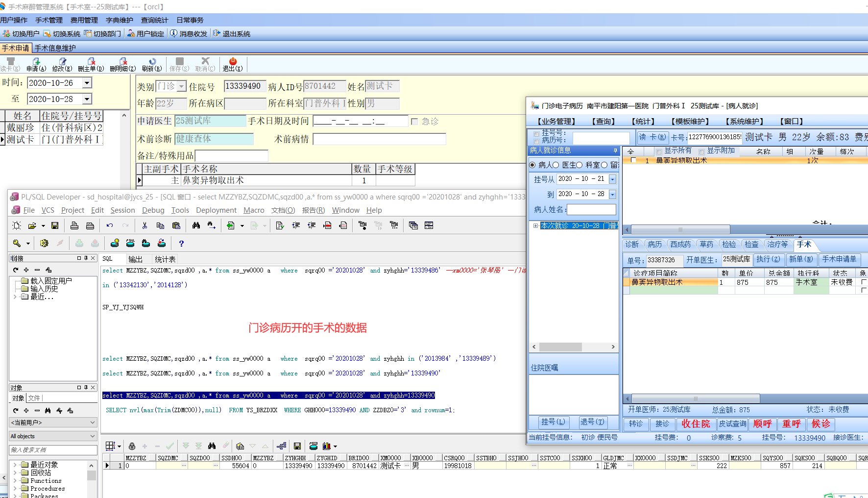Click the chart icon in result grid toolbar

[x=327, y=446]
